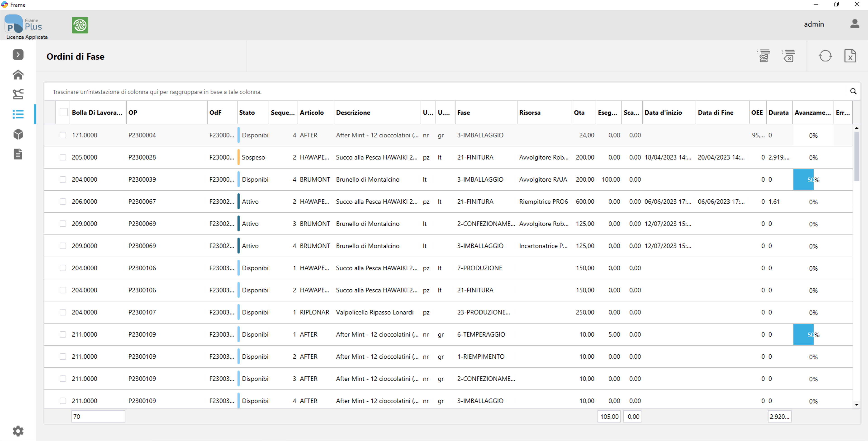The width and height of the screenshot is (868, 441).
Task: Click the Frame Plus logo
Action: click(23, 23)
